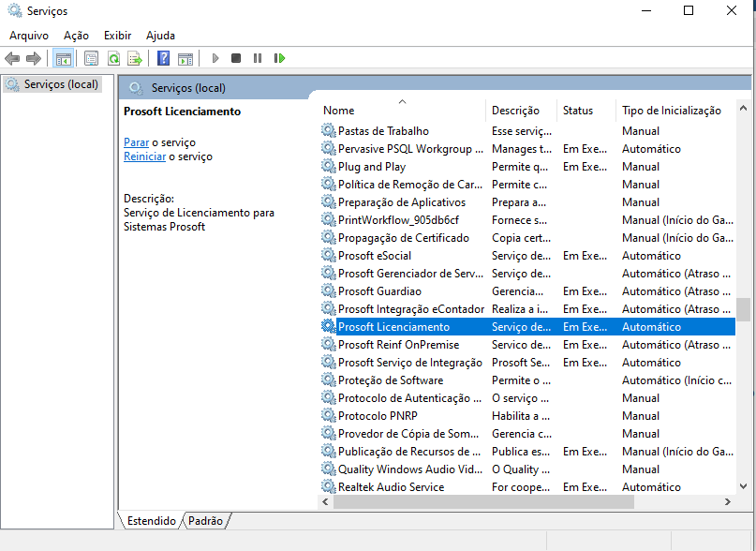The width and height of the screenshot is (756, 551).
Task: Click the 'Automático (Início c...' startup type cell
Action: click(677, 380)
